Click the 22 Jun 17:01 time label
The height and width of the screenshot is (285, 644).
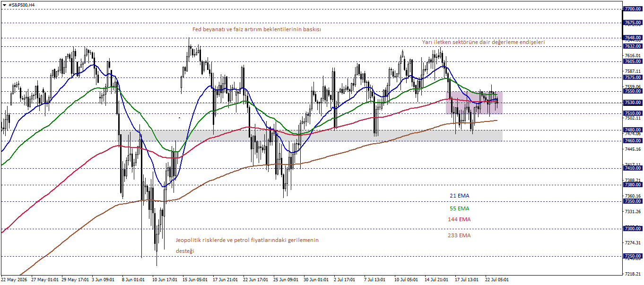click(256, 280)
